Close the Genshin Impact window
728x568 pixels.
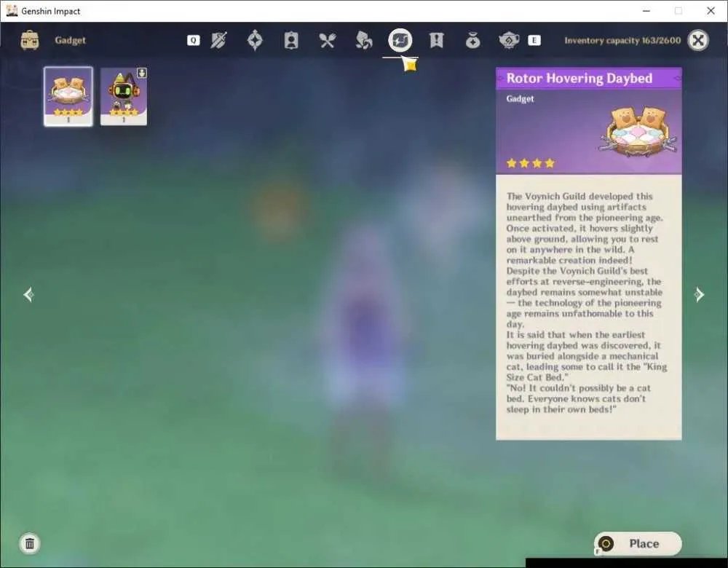[711, 11]
